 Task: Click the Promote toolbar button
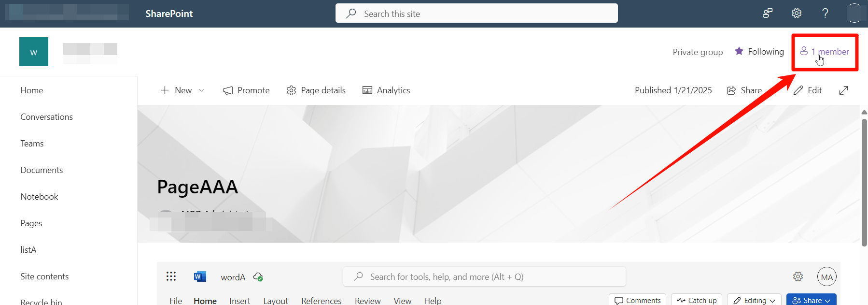[x=246, y=90]
